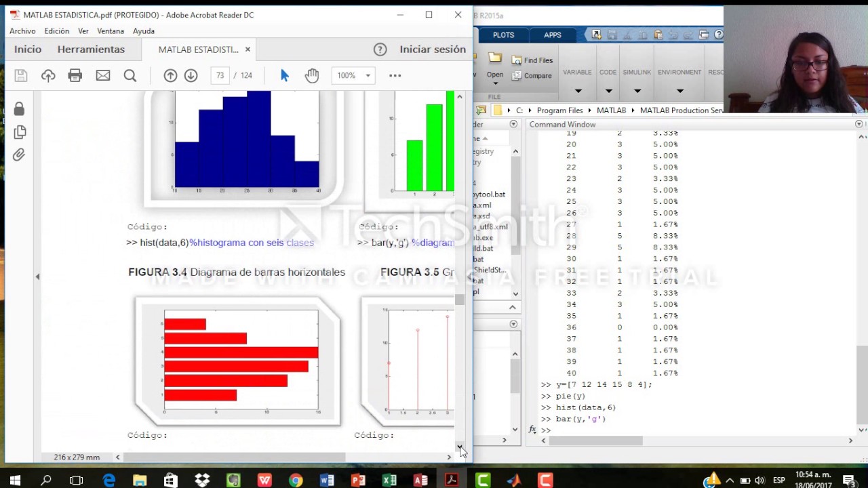This screenshot has height=488, width=868.
Task: Click the upload to cloud icon
Action: point(48,76)
